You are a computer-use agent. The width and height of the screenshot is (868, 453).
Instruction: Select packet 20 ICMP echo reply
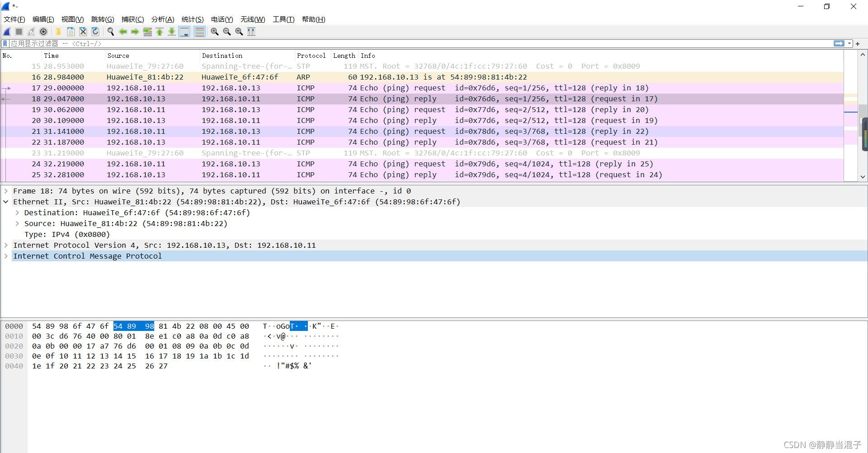pos(422,120)
